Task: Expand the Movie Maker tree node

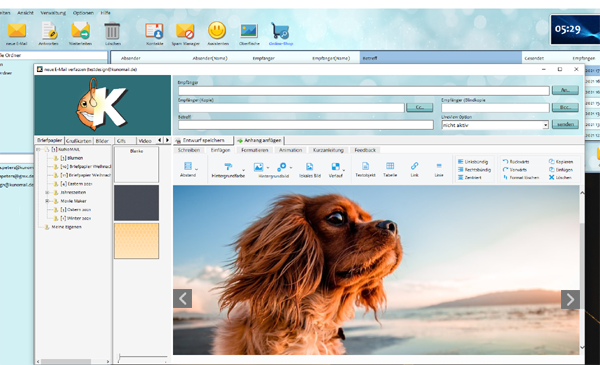Action: 47,201
